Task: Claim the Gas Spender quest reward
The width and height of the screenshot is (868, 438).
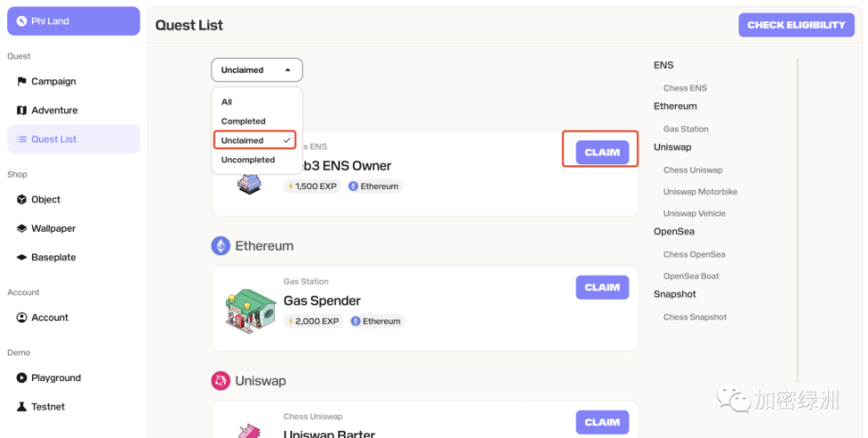Action: click(602, 287)
